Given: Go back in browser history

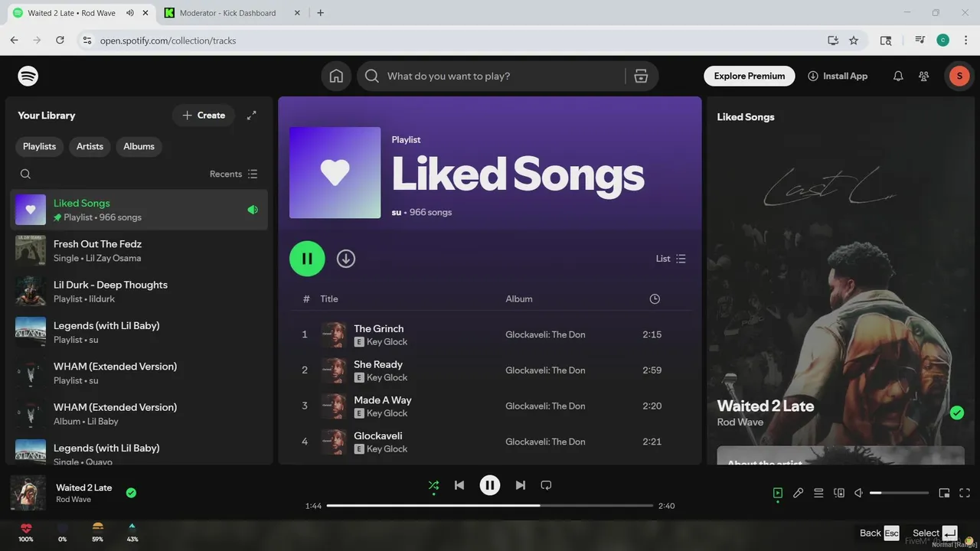Looking at the screenshot, I should [14, 41].
